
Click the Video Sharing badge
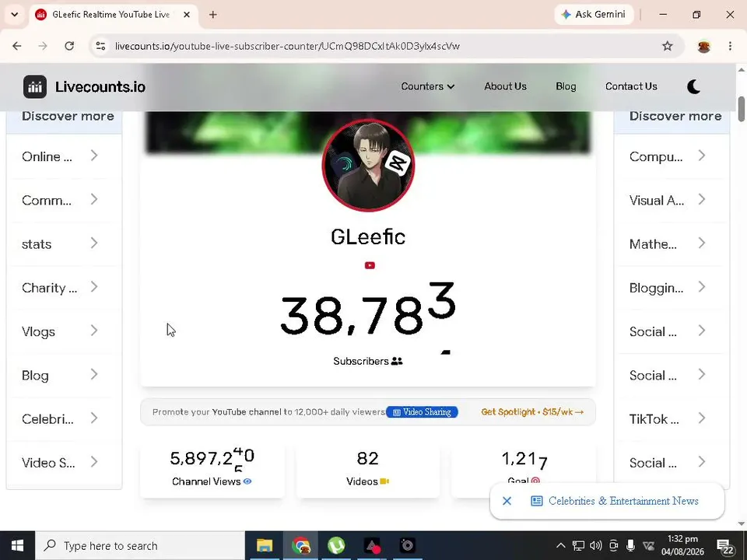422,412
